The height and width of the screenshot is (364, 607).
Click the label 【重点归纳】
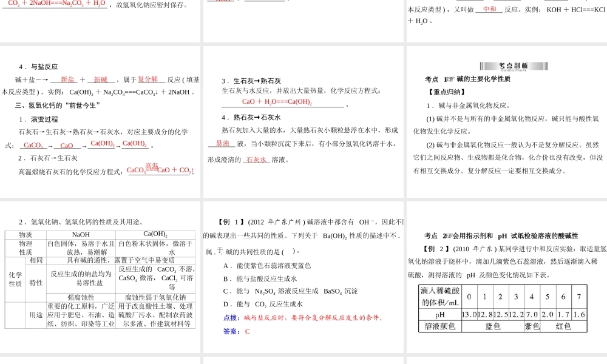click(446, 92)
